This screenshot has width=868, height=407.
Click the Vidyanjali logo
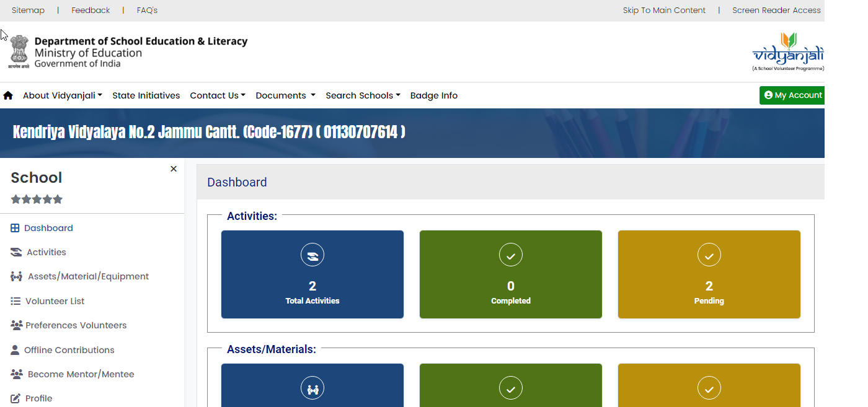(787, 52)
